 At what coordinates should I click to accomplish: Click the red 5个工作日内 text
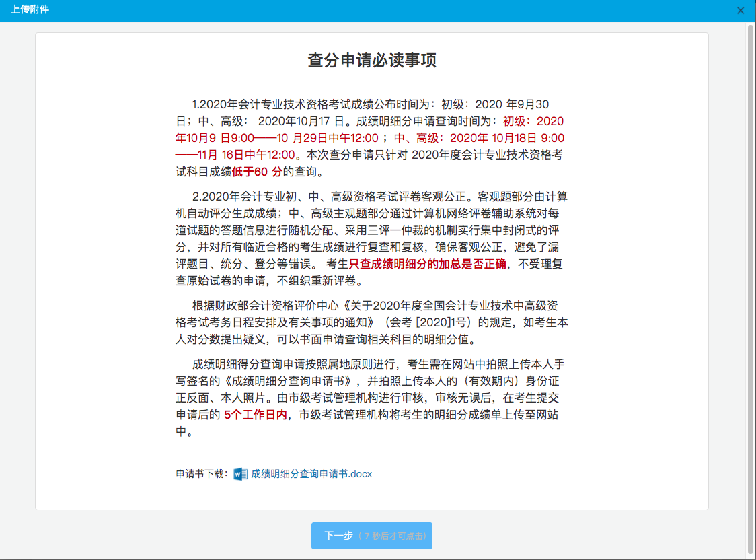coord(256,415)
